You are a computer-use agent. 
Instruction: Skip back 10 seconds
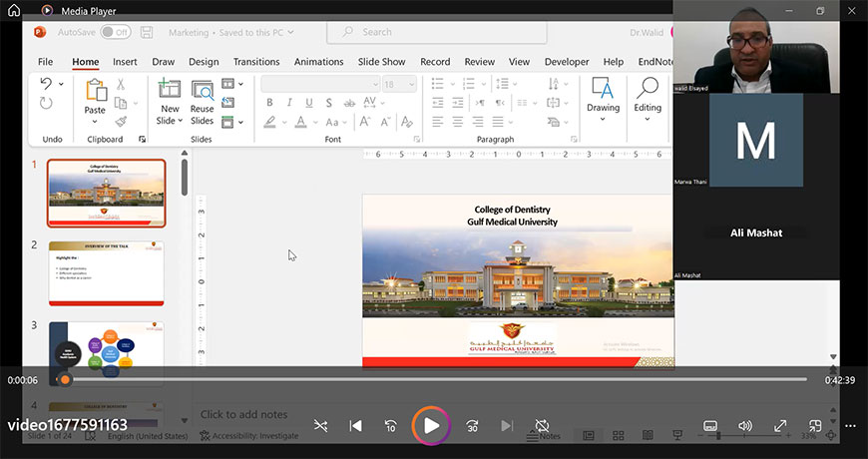(391, 426)
